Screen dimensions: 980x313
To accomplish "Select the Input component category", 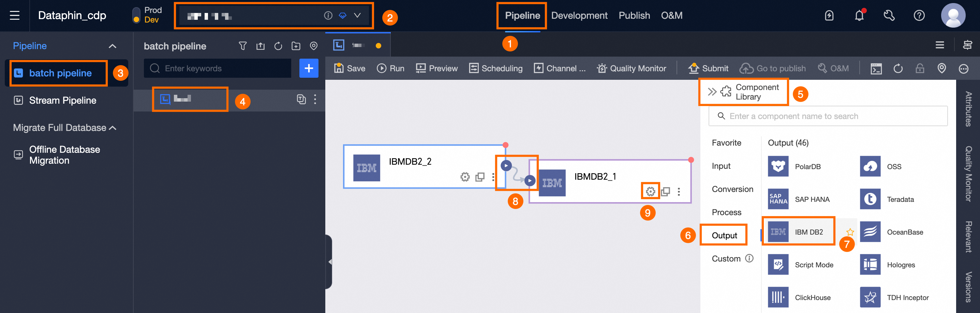I will [x=721, y=166].
